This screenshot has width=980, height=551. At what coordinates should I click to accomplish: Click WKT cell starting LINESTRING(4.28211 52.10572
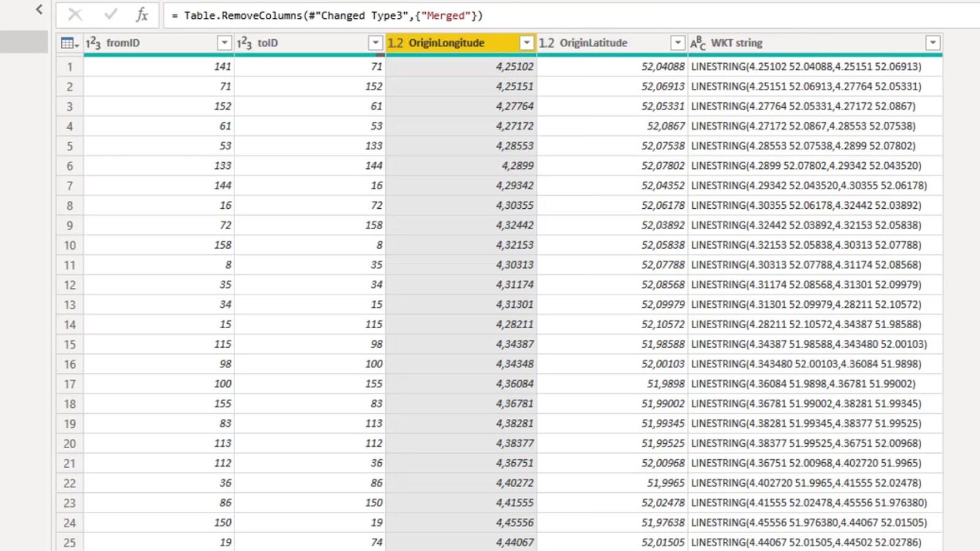pyautogui.click(x=815, y=324)
